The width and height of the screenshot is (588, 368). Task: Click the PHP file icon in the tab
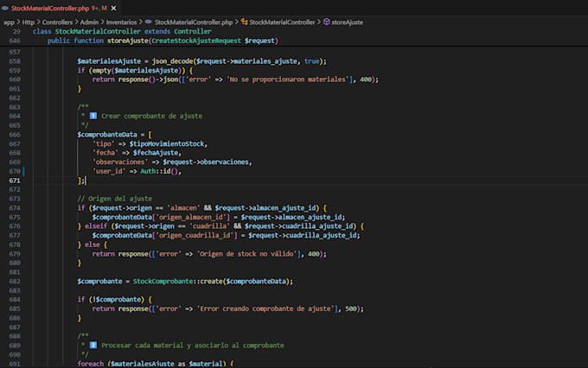pyautogui.click(x=5, y=8)
